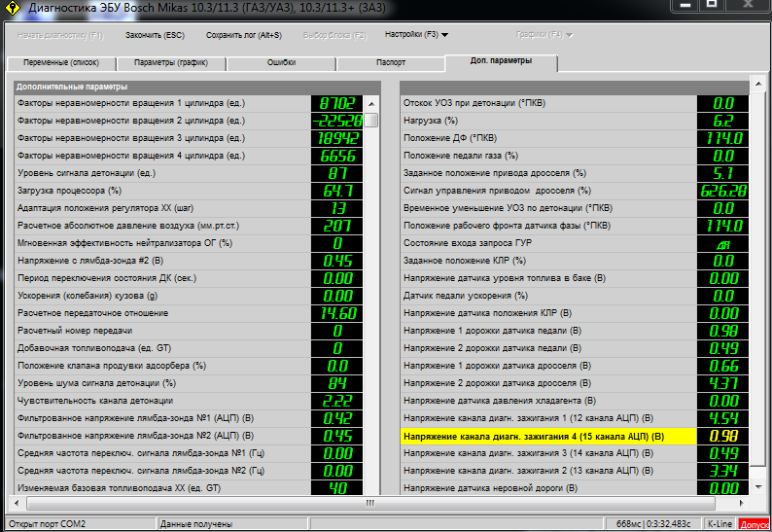
Task: Click the Загрузка процессора (%) parameter row
Action: point(162,191)
